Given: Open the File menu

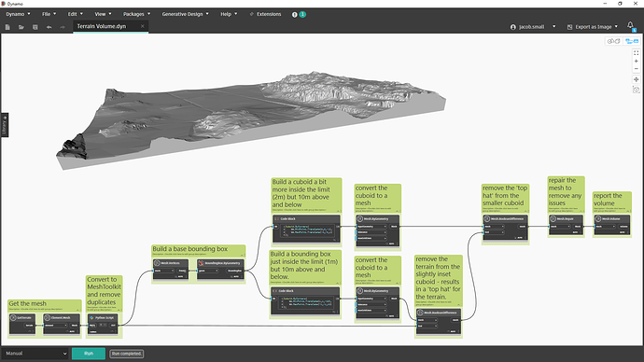Looking at the screenshot, I should click(49, 14).
